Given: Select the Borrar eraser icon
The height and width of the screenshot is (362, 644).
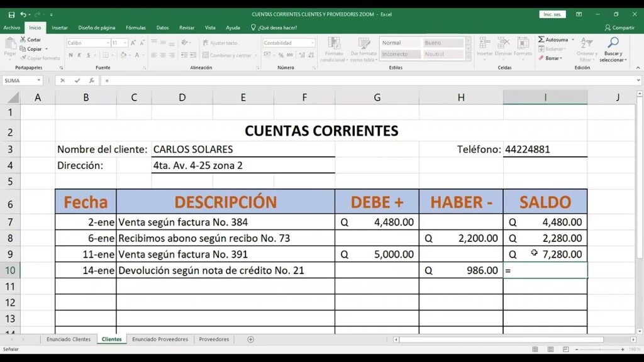Looking at the screenshot, I should (x=541, y=57).
